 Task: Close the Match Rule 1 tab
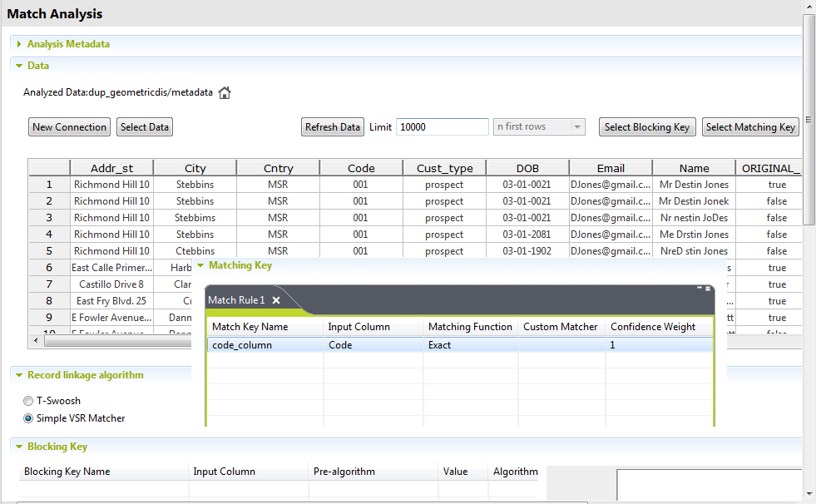point(276,300)
